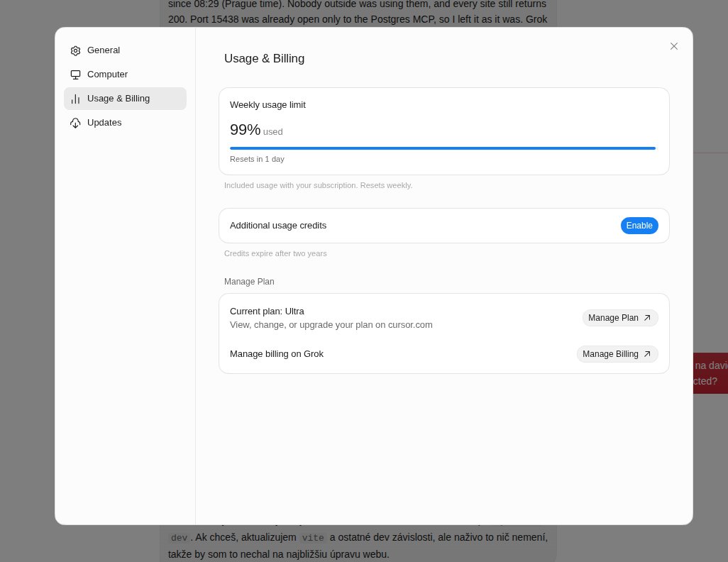Click the weekly usage progress bar
The width and height of the screenshot is (728, 562).
tap(443, 148)
